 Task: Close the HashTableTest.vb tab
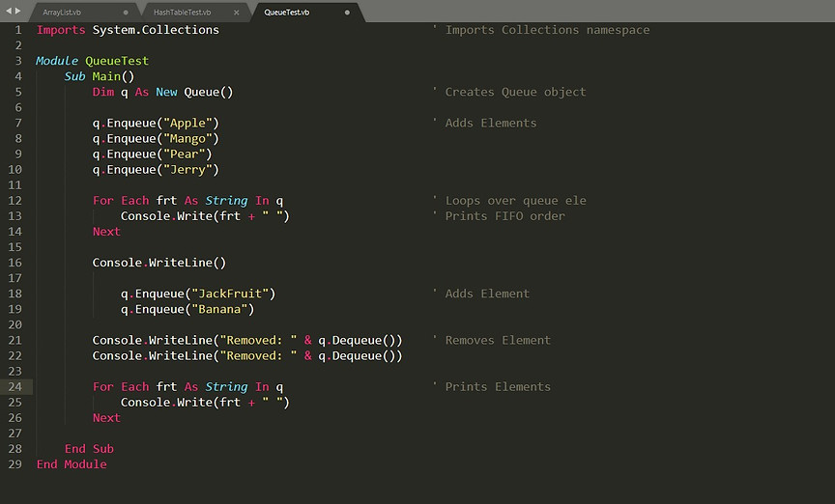tap(237, 13)
